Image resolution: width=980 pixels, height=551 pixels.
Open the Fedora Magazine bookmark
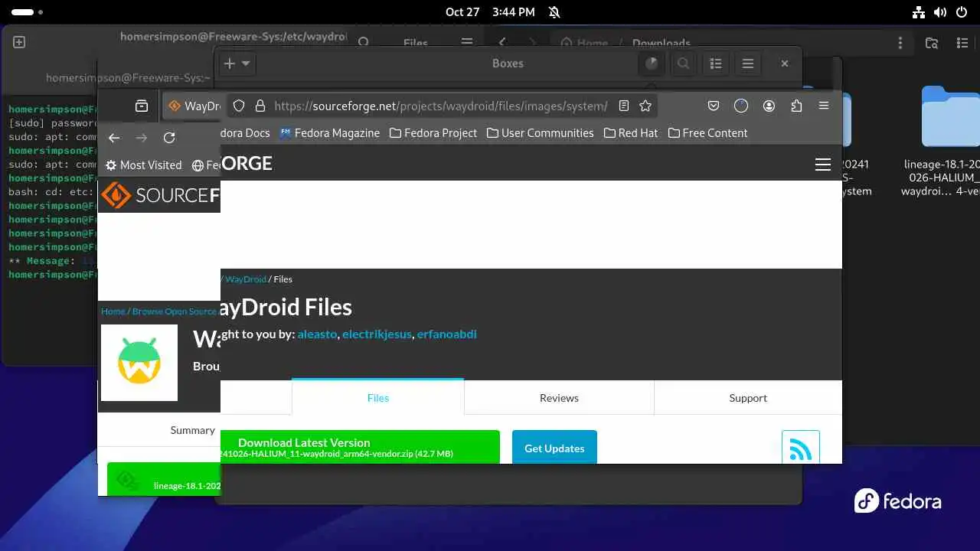330,133
